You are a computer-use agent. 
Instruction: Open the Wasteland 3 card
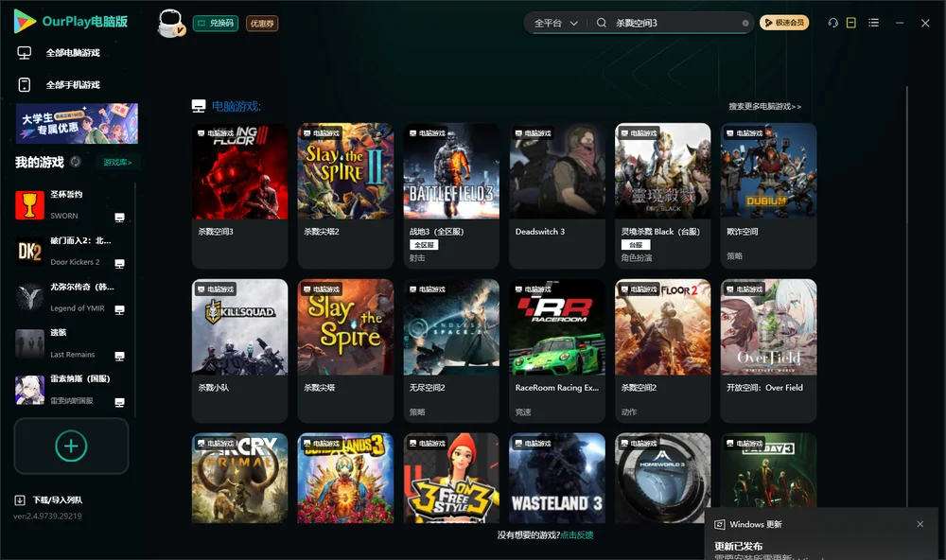557,478
